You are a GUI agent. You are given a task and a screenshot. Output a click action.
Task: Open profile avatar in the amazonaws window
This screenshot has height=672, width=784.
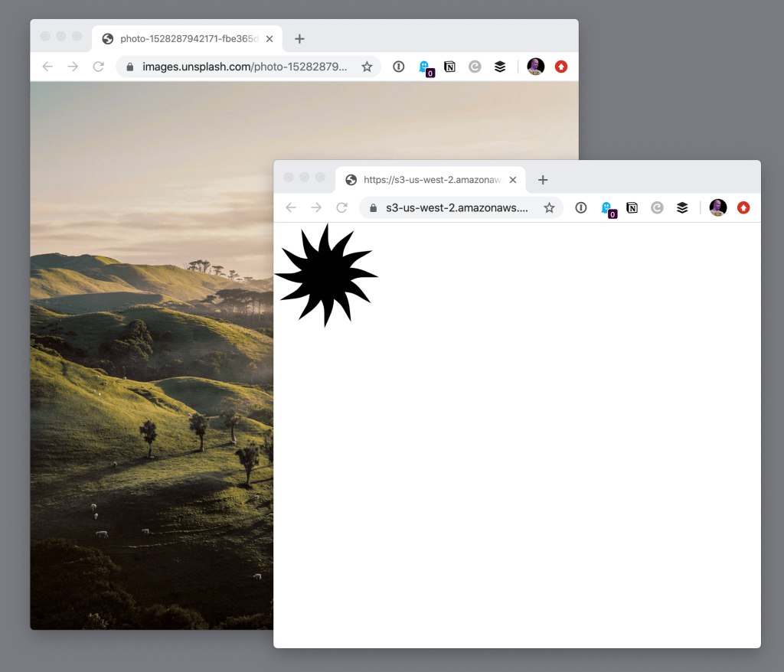(x=718, y=207)
